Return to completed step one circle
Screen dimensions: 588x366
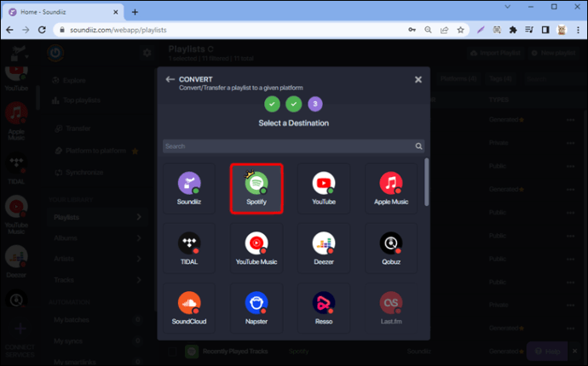(x=272, y=104)
